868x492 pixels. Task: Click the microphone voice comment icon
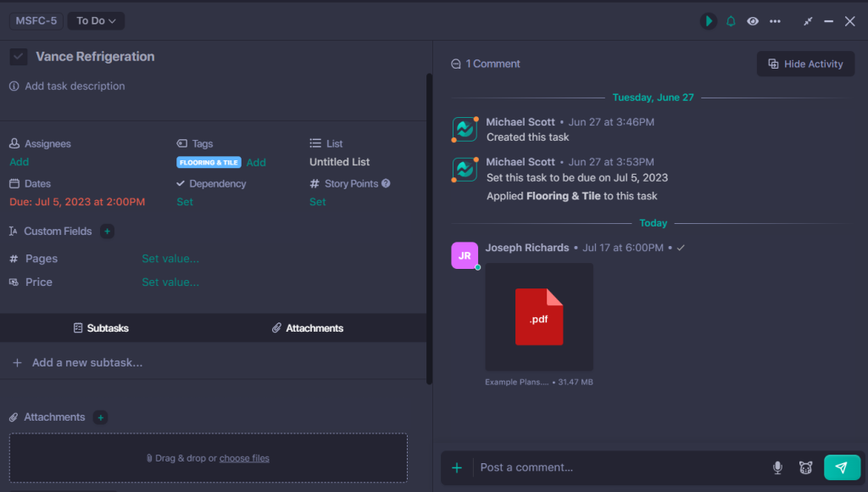[778, 467]
